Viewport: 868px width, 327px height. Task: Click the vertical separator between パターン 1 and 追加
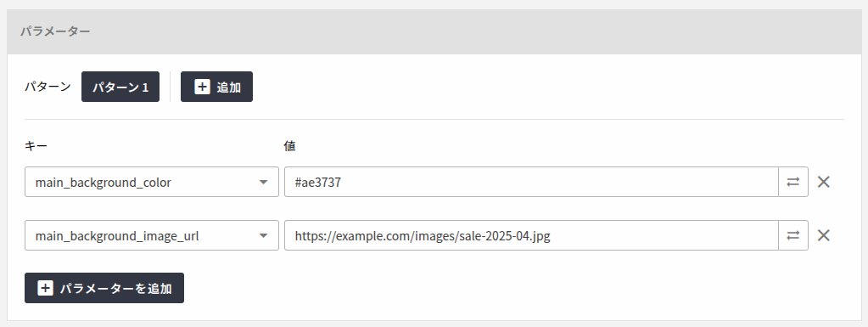(170, 87)
